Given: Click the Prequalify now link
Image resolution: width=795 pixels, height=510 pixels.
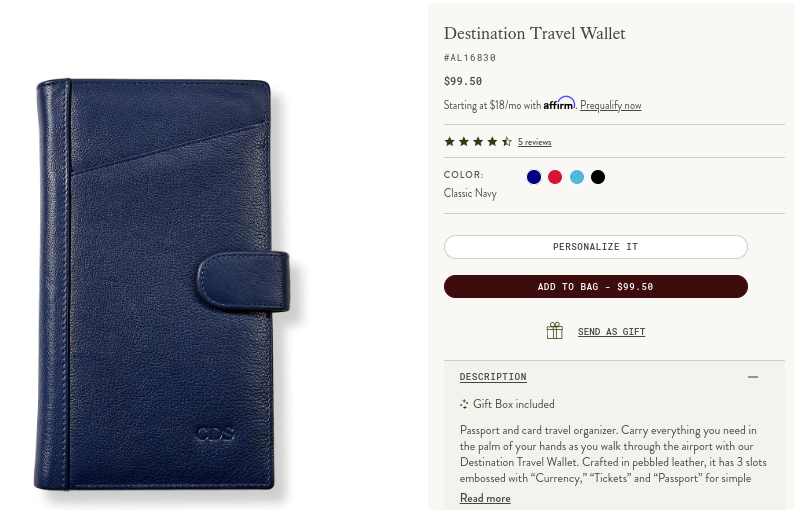Looking at the screenshot, I should coord(610,105).
